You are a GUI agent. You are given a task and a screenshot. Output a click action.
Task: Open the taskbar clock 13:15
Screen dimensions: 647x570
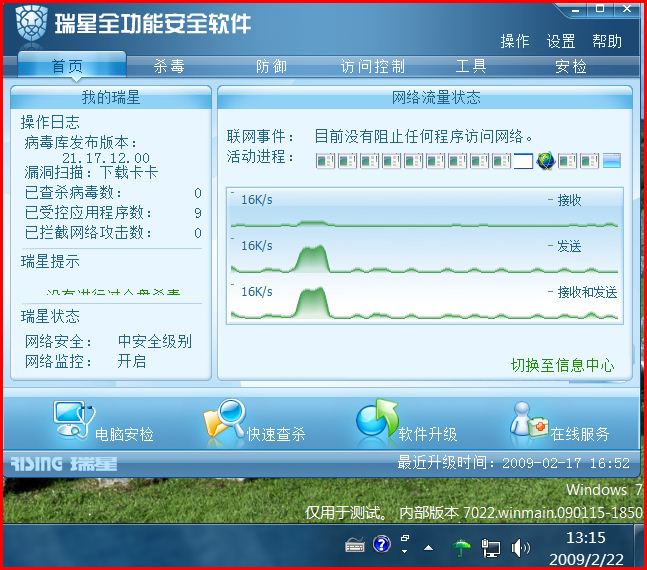click(x=586, y=537)
